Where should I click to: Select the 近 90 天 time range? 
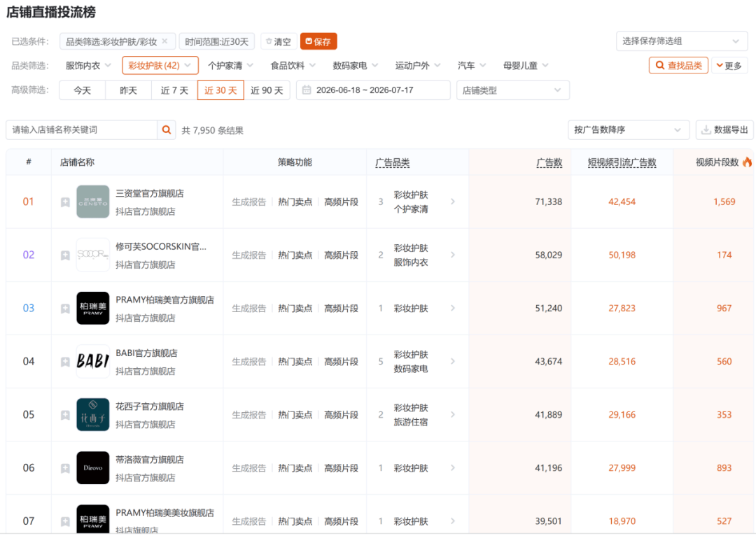click(x=267, y=90)
